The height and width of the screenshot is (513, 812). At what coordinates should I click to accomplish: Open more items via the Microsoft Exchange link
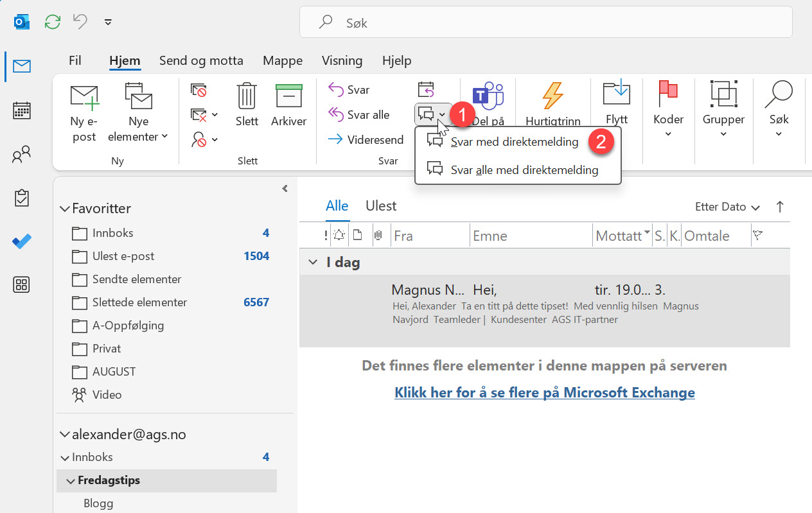coord(545,392)
